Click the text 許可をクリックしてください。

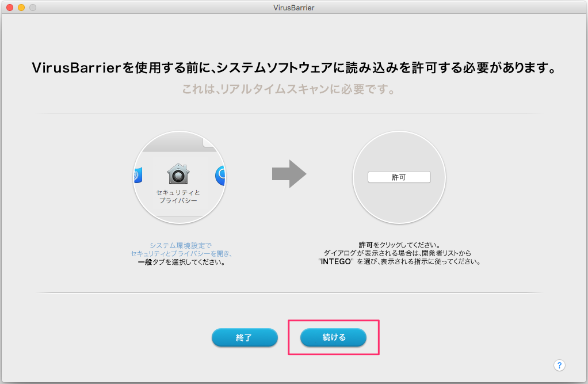click(399, 245)
